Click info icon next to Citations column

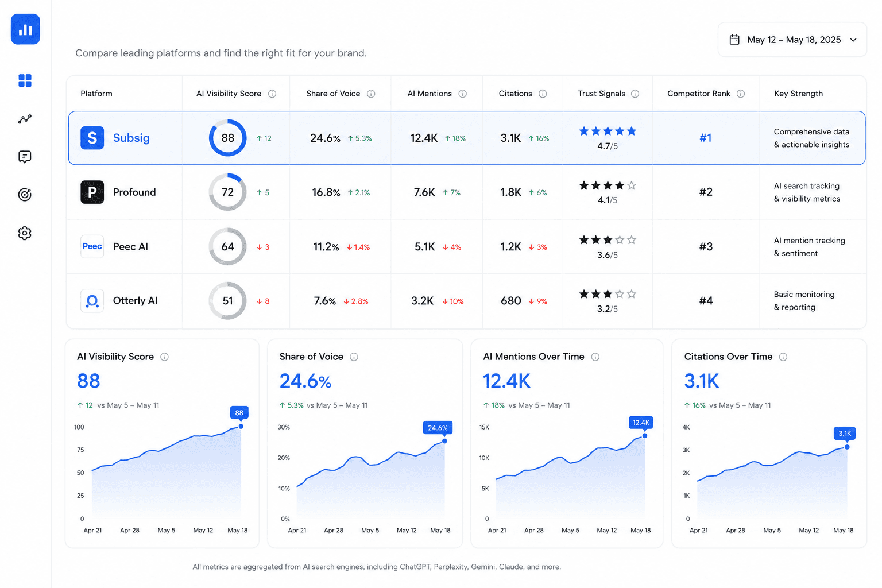click(543, 94)
